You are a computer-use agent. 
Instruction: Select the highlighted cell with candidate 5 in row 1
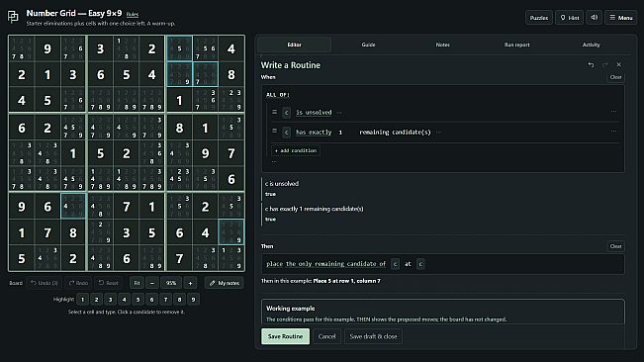179,48
